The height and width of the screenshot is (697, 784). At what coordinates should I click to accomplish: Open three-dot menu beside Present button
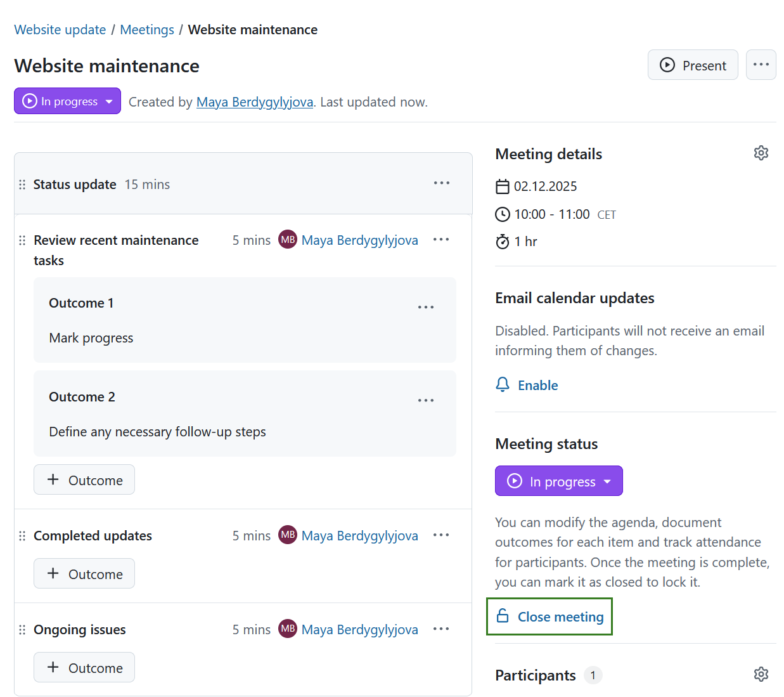[761, 65]
